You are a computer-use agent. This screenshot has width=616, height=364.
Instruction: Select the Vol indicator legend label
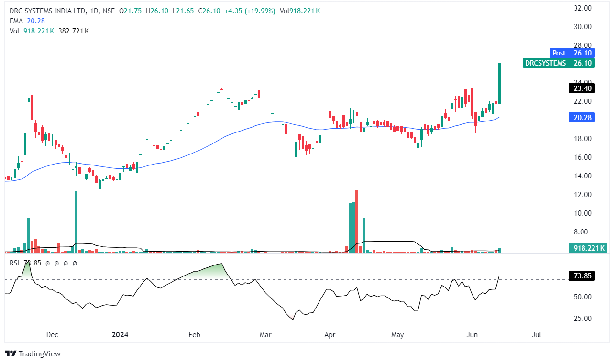[x=15, y=31]
